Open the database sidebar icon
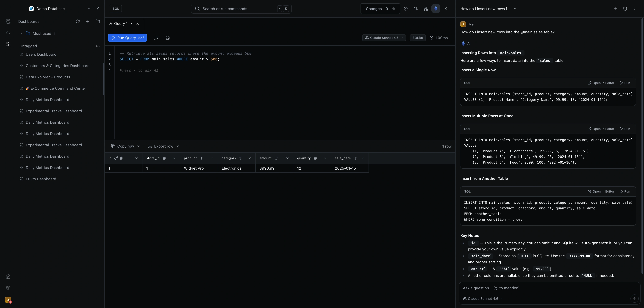 (x=8, y=22)
